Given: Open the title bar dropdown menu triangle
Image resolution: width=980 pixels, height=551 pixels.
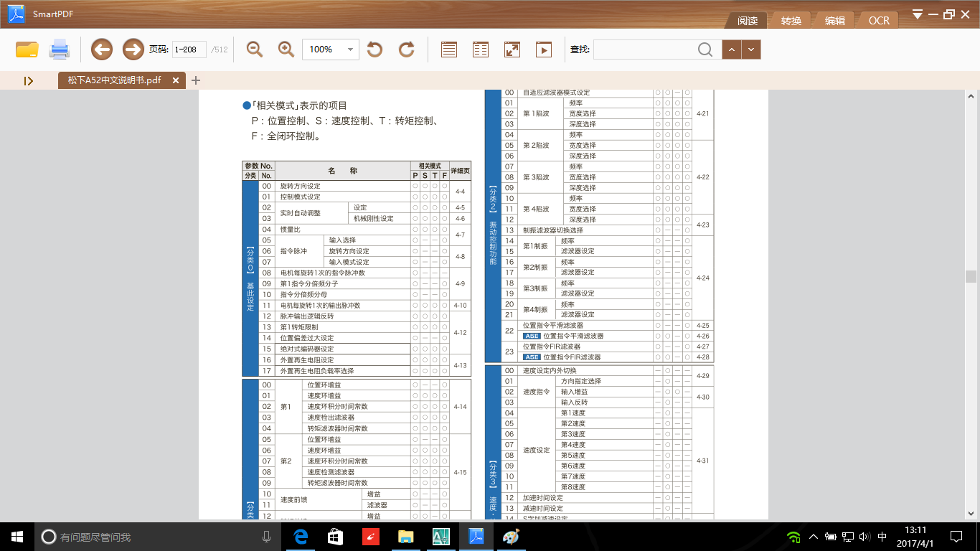Looking at the screenshot, I should [918, 14].
